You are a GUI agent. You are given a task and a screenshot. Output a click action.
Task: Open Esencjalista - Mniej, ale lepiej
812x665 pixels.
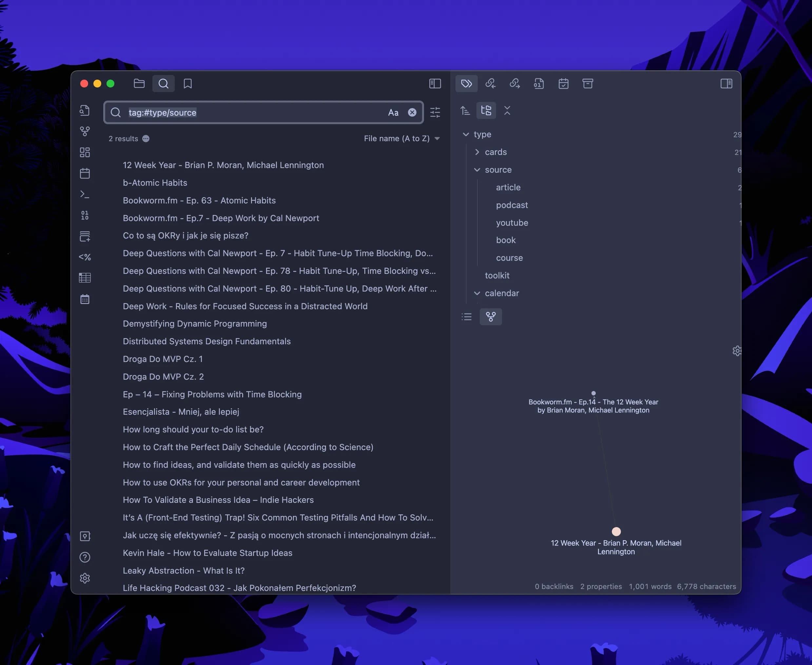181,412
